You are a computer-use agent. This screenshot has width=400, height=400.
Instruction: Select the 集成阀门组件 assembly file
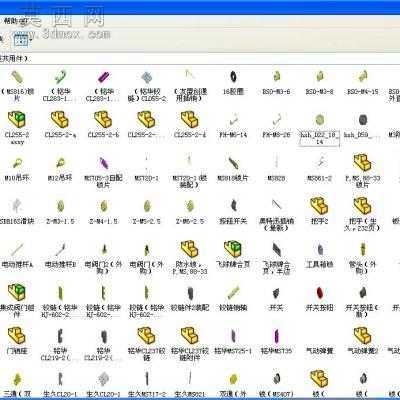click(17, 293)
